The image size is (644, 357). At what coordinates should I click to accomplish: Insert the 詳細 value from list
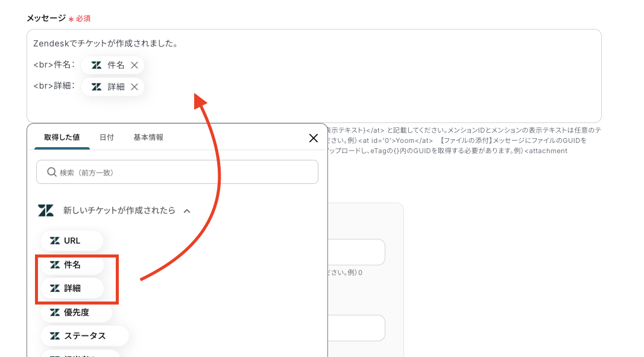[72, 288]
